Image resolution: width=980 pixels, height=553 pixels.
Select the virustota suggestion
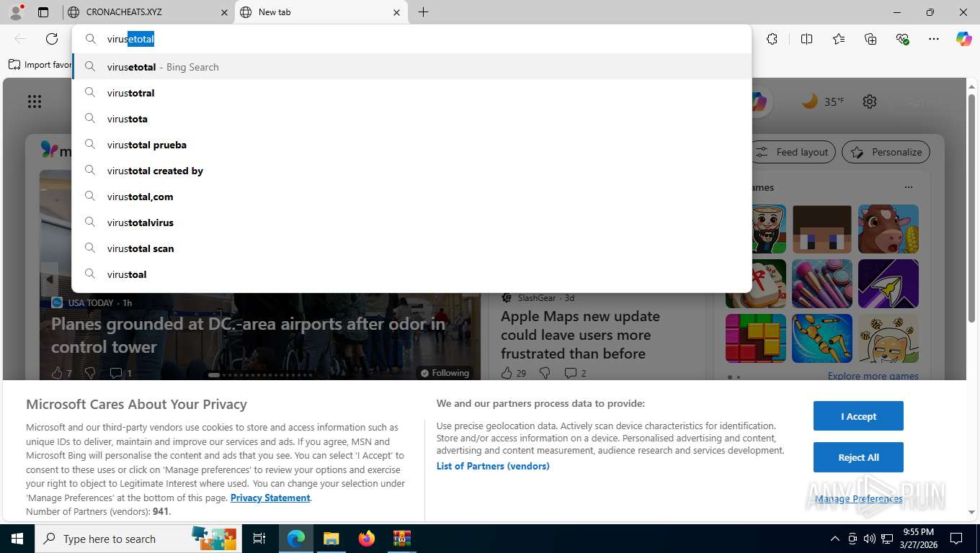pos(411,119)
